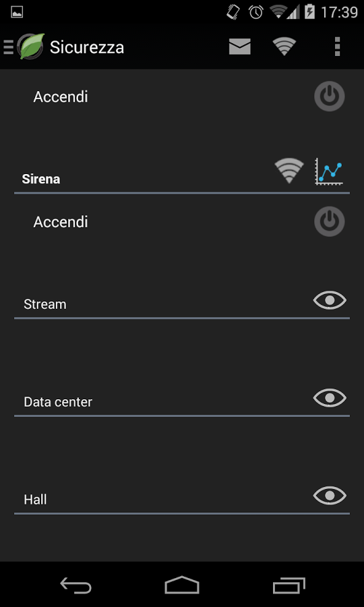The image size is (364, 607).
Task: Select the Data center list entry
Action: (x=182, y=402)
